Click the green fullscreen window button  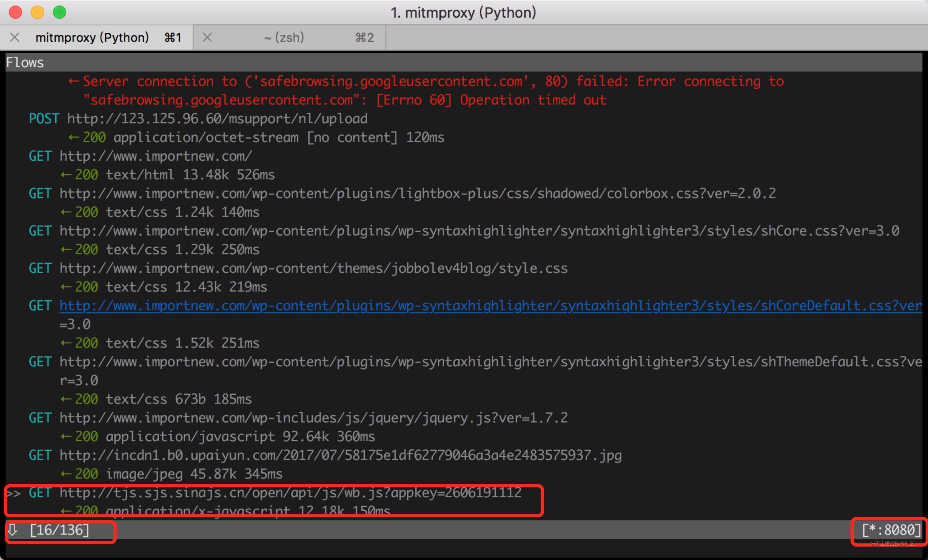(x=59, y=12)
